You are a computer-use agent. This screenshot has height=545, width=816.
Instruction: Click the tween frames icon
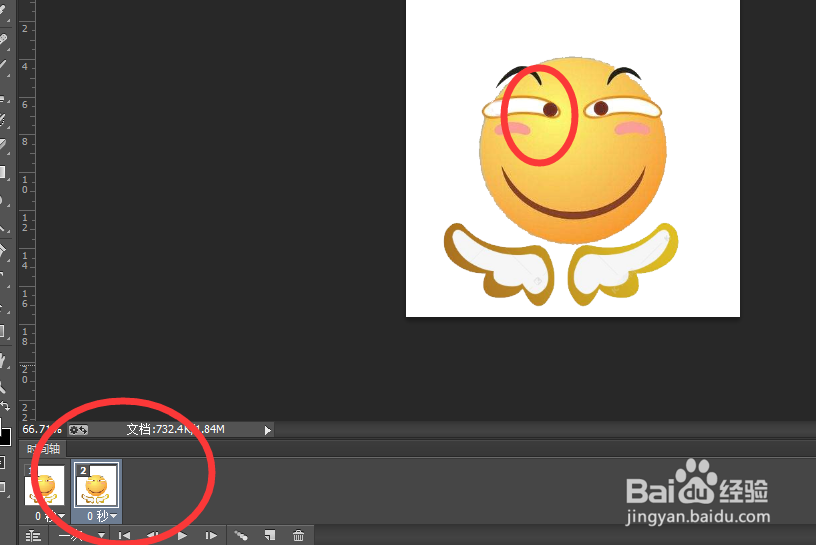240,535
